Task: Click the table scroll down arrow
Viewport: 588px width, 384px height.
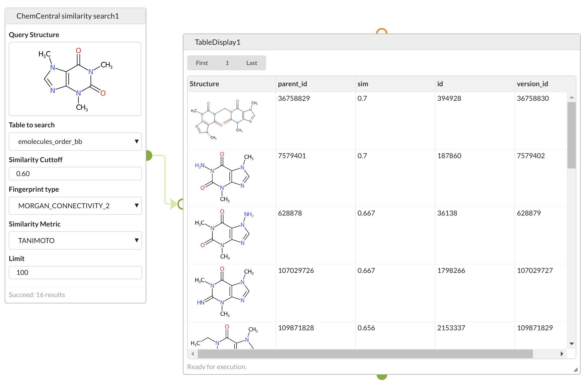Action: tap(571, 344)
